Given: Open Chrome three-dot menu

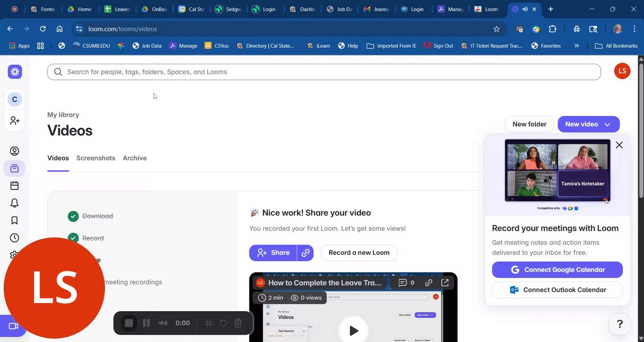Looking at the screenshot, I should pyautogui.click(x=634, y=29).
